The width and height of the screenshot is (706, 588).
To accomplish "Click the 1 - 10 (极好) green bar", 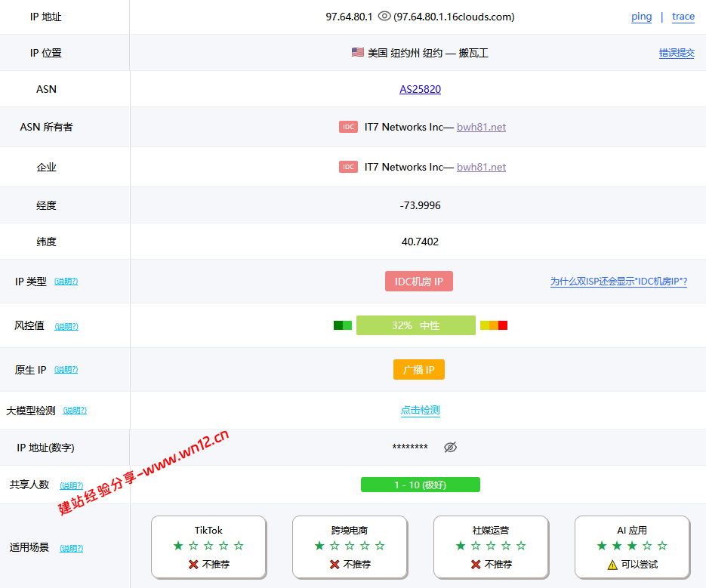I will click(x=420, y=485).
